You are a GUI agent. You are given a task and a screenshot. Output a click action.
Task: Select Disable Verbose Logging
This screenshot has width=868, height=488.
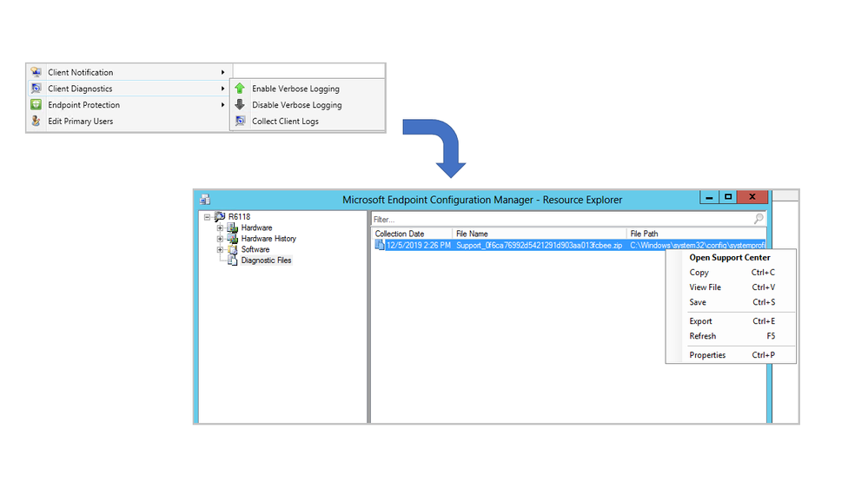pos(308,104)
